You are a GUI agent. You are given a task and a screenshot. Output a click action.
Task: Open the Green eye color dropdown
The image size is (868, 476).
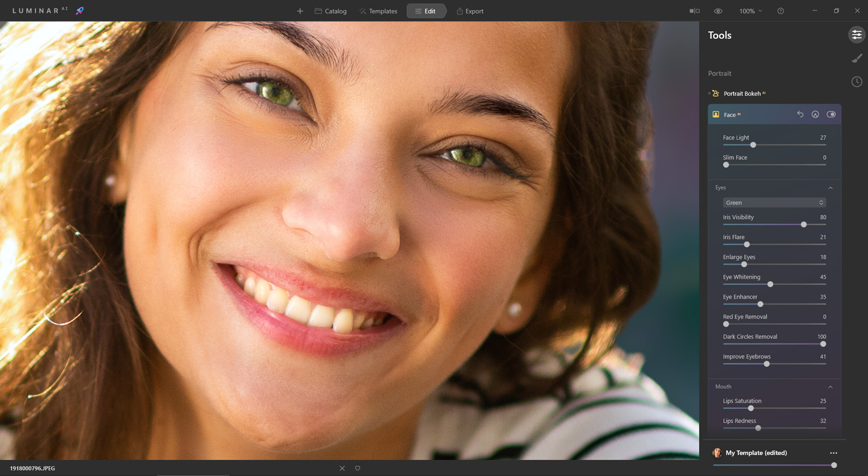click(x=774, y=203)
